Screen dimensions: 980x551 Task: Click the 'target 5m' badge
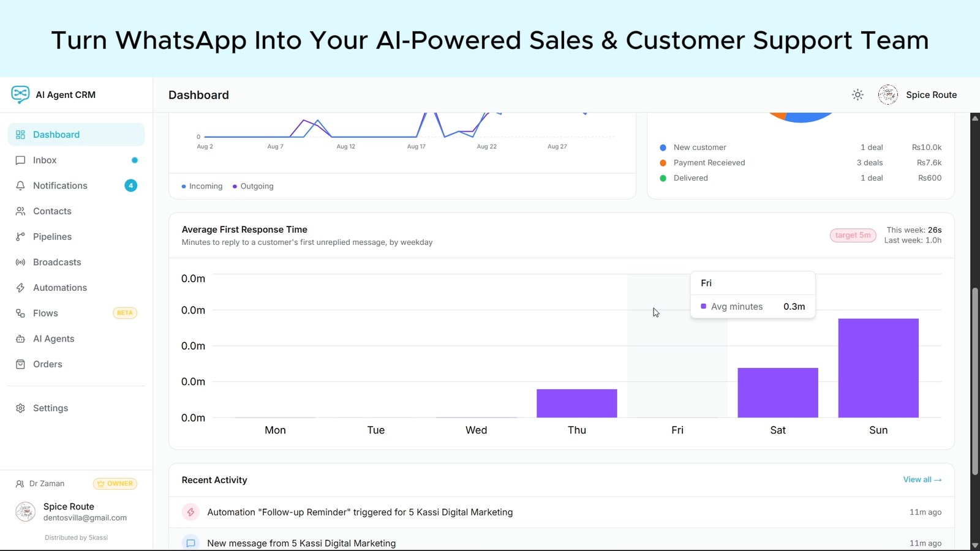point(853,235)
